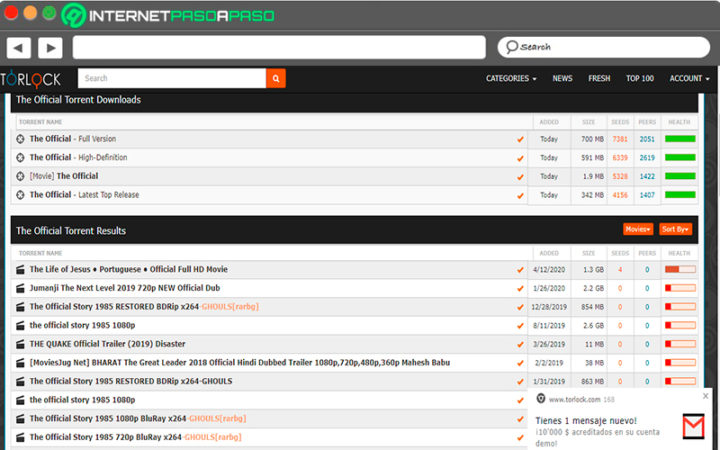Click the Gmail envelope icon in popup
720x450 pixels.
click(x=694, y=426)
